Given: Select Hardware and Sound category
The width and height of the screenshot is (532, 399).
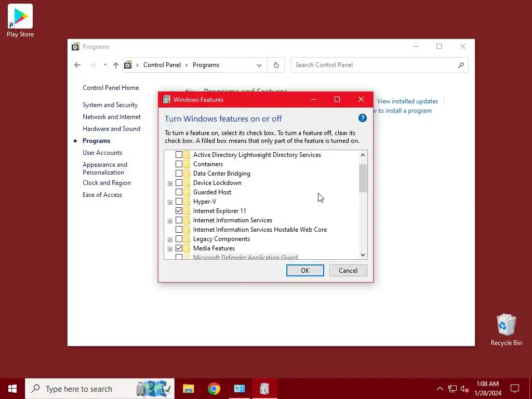Looking at the screenshot, I should (x=111, y=129).
